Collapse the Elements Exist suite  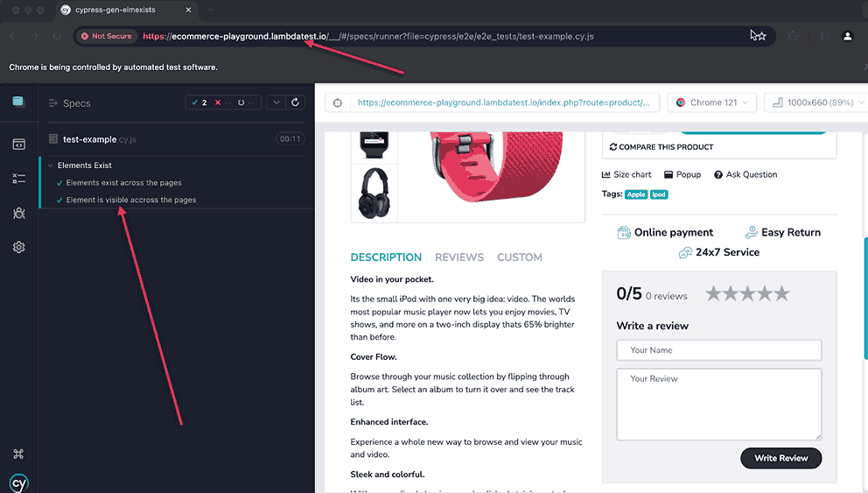51,166
